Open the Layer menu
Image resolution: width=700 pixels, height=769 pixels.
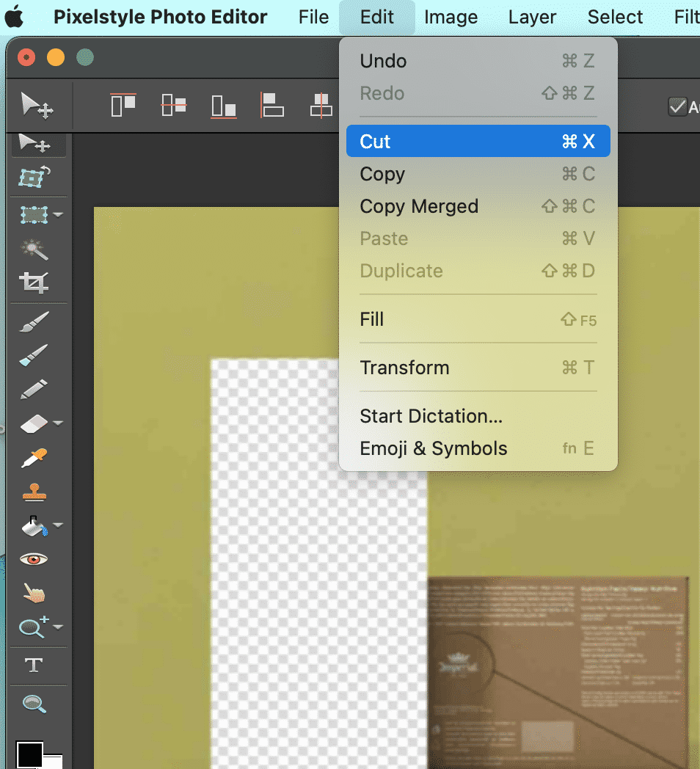point(532,17)
